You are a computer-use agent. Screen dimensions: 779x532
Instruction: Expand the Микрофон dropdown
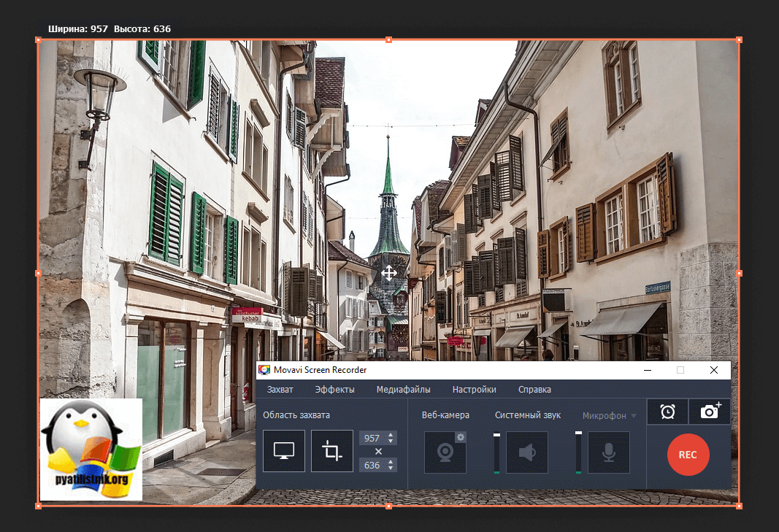[633, 416]
